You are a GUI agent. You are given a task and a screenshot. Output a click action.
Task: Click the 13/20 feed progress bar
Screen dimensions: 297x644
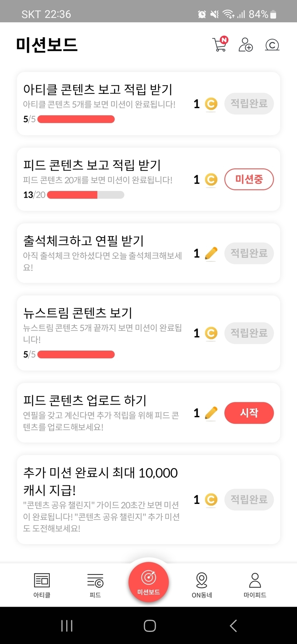[x=86, y=195]
